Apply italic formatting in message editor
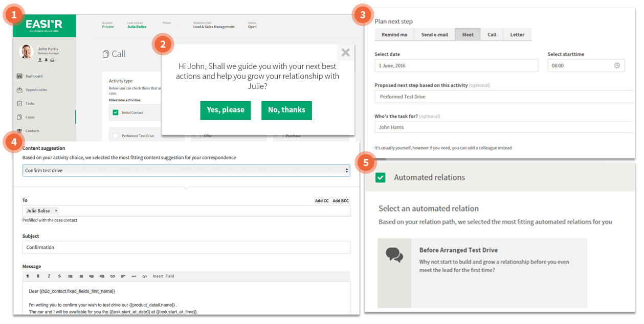 click(49, 276)
